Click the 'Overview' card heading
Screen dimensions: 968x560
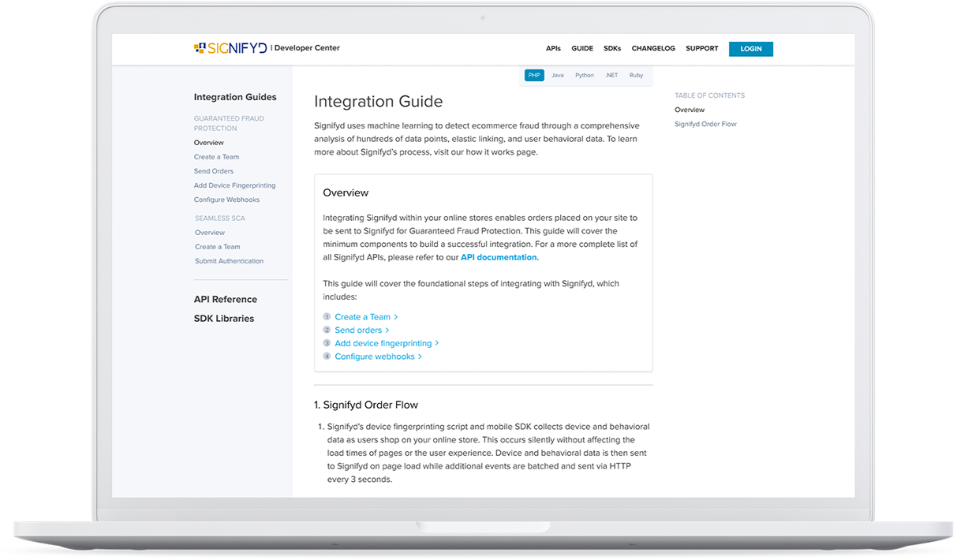(346, 192)
